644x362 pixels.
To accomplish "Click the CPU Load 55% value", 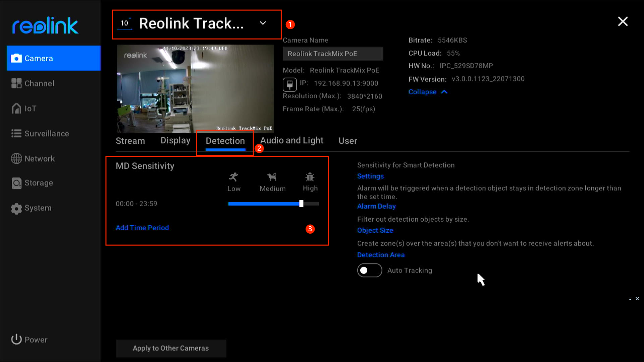I will 453,53.
